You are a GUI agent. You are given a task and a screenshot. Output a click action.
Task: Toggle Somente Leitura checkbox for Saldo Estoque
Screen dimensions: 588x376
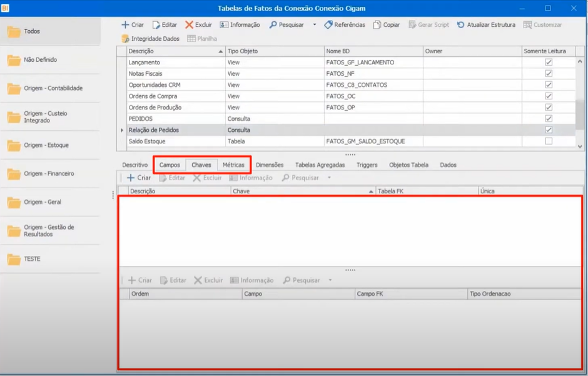click(549, 141)
